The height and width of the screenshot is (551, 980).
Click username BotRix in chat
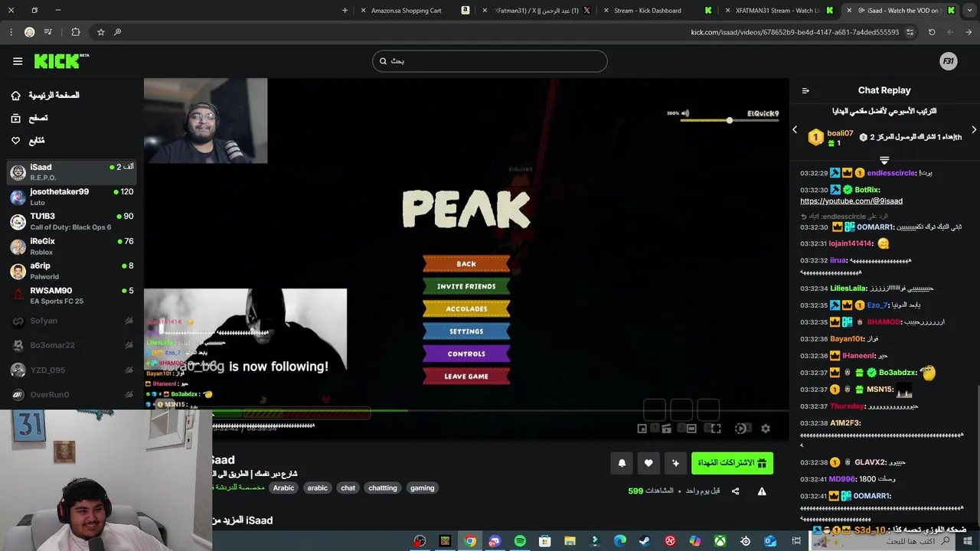(866, 190)
